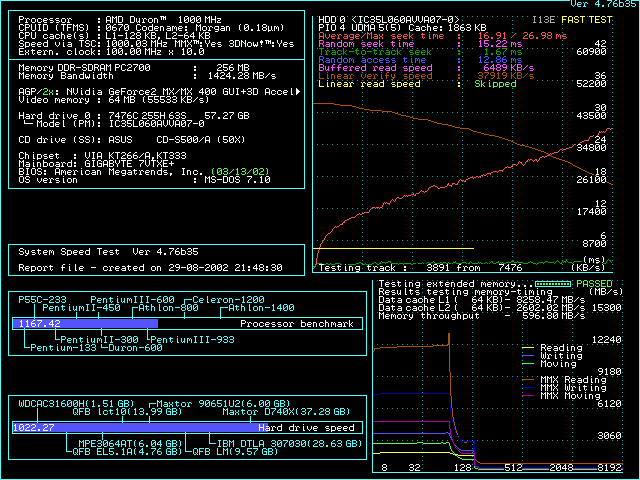
Task: Click the Maxtor D740X reference drive label
Action: pos(284,411)
